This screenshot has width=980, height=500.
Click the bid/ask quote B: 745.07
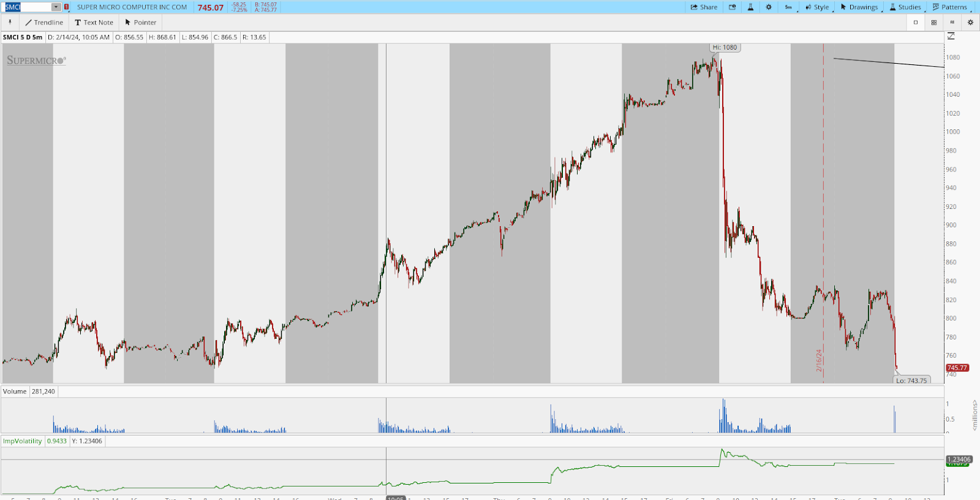click(x=266, y=4)
